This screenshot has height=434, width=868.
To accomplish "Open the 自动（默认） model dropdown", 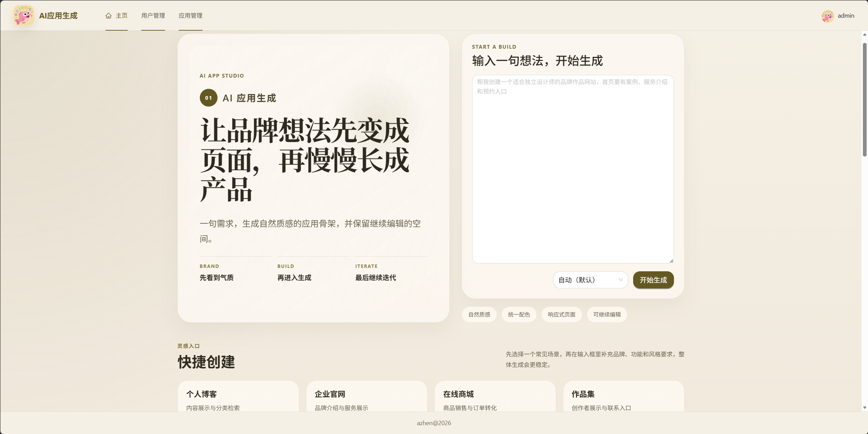I will click(590, 280).
